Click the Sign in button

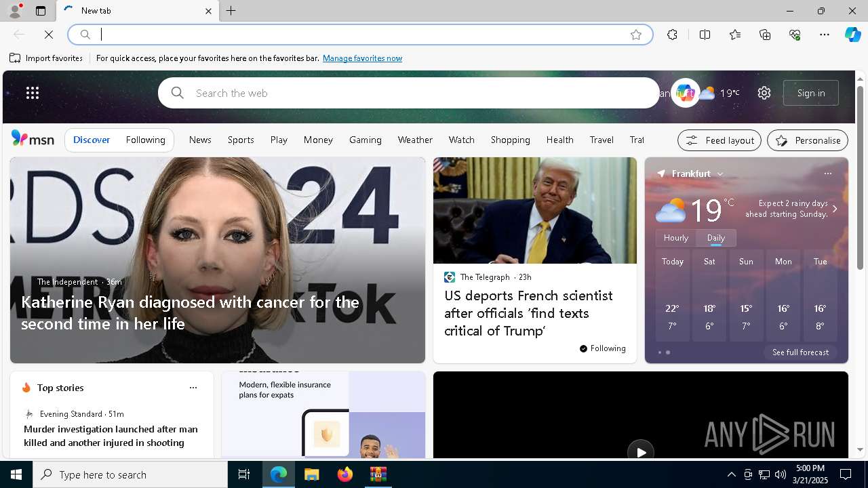point(811,93)
